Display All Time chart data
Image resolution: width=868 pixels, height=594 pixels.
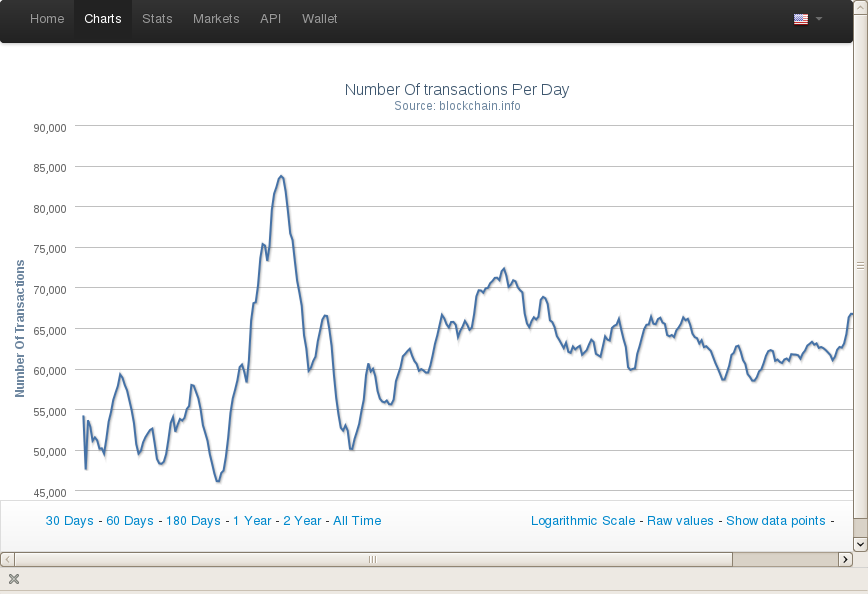click(357, 521)
